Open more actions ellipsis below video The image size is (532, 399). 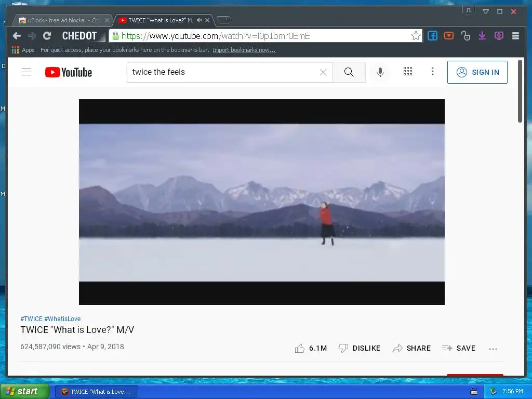pos(493,349)
